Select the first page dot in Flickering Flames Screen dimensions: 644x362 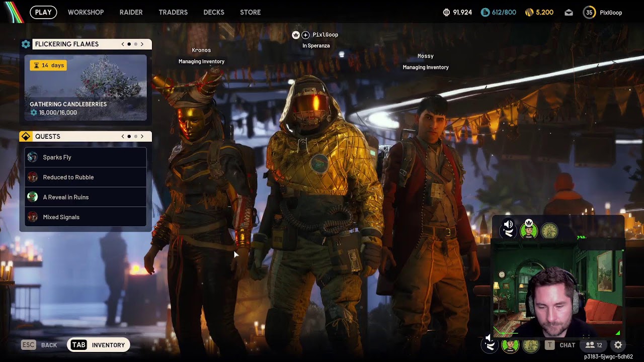pyautogui.click(x=129, y=44)
